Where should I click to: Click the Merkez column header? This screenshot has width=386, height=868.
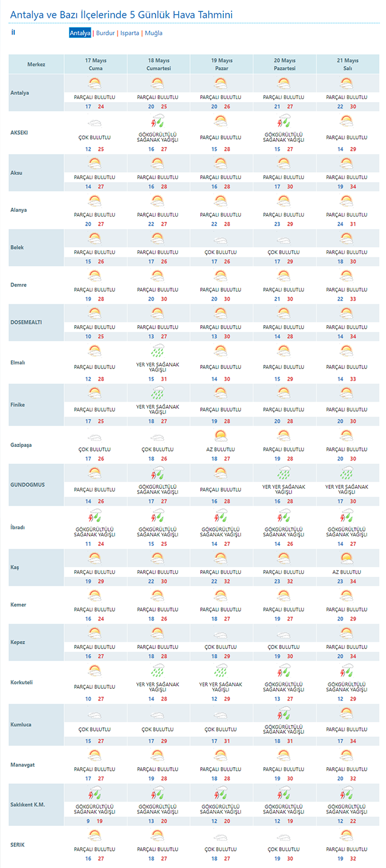[36, 64]
